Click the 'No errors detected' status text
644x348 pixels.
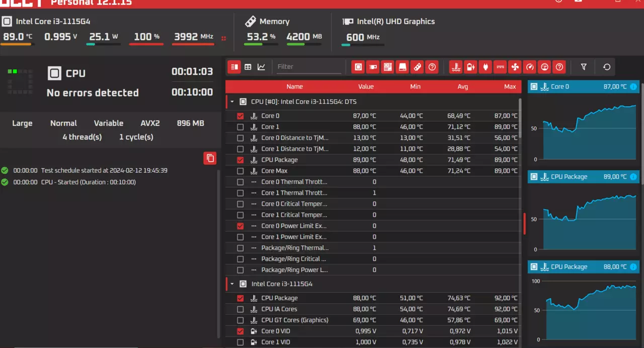tap(93, 93)
